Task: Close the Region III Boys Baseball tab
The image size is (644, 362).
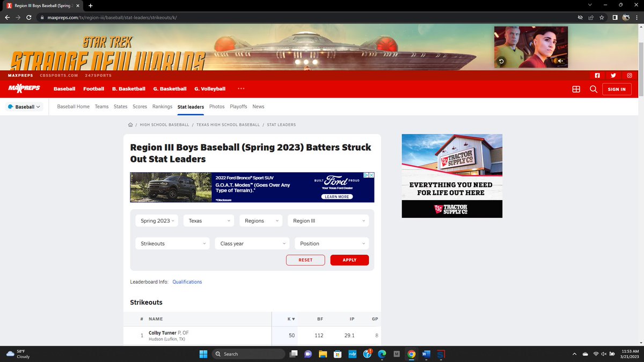Action: 78,5
